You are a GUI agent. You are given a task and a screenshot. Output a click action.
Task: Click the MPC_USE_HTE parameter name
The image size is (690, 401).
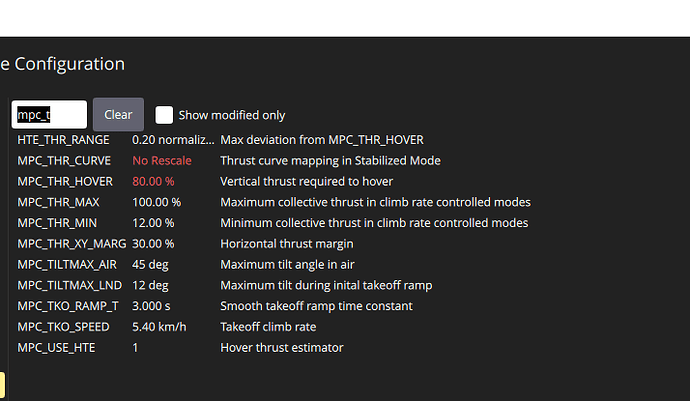click(60, 348)
